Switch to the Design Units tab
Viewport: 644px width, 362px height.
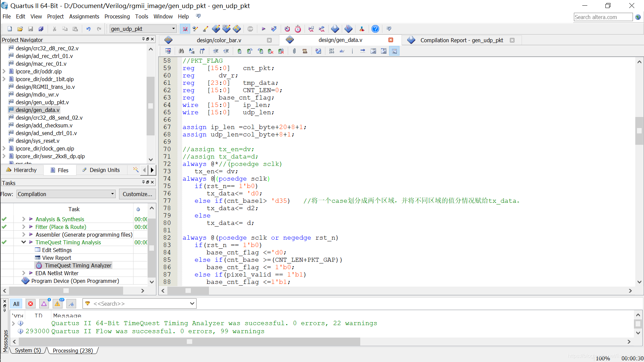(x=101, y=170)
